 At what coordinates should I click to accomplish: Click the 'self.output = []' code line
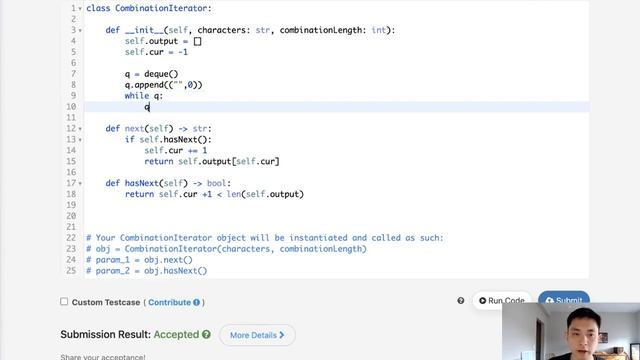[163, 41]
